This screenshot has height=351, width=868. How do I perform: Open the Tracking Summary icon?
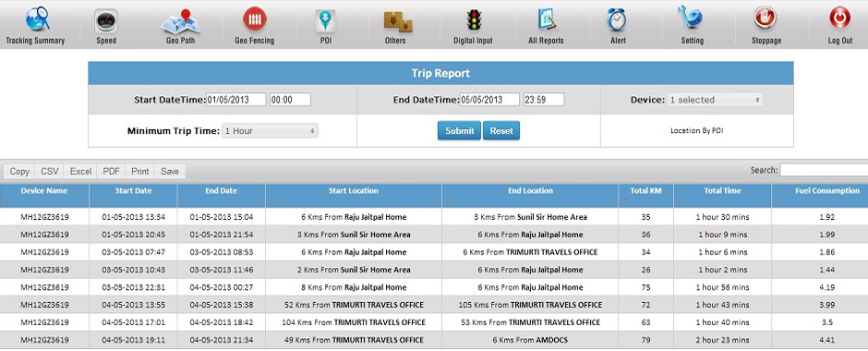(37, 19)
